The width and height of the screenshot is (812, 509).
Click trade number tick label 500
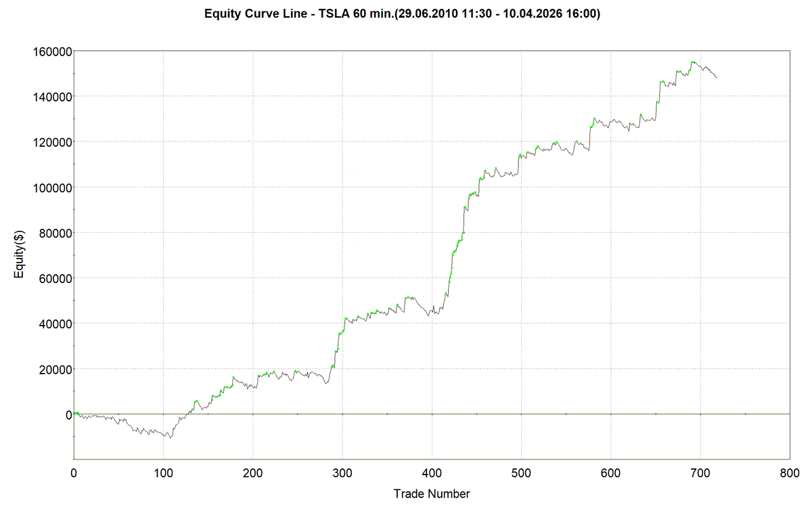tap(521, 472)
